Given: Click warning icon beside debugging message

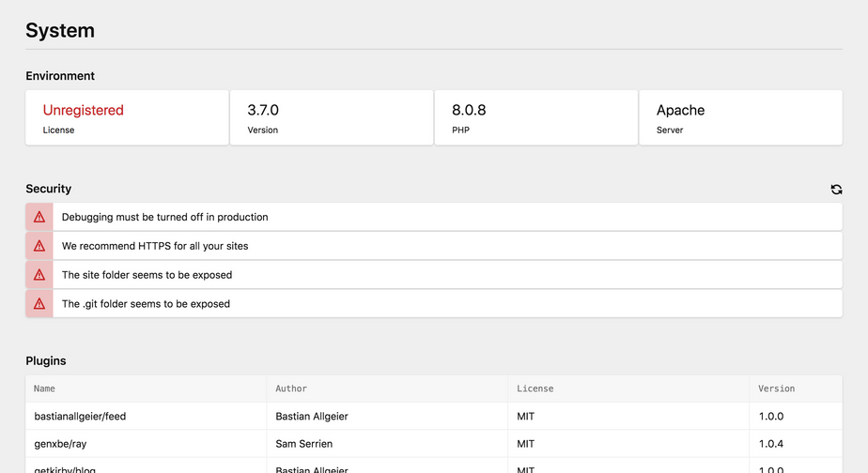Looking at the screenshot, I should (39, 217).
